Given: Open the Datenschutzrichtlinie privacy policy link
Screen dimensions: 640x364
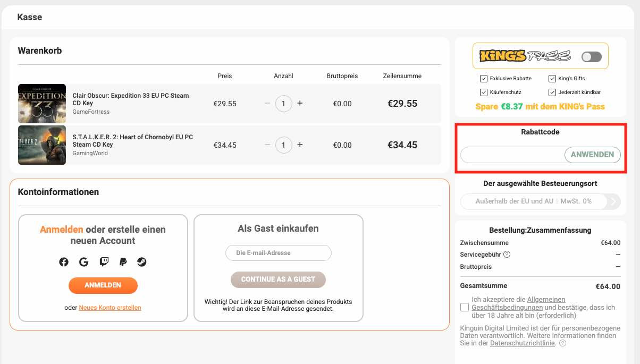Looking at the screenshot, I should tap(523, 343).
